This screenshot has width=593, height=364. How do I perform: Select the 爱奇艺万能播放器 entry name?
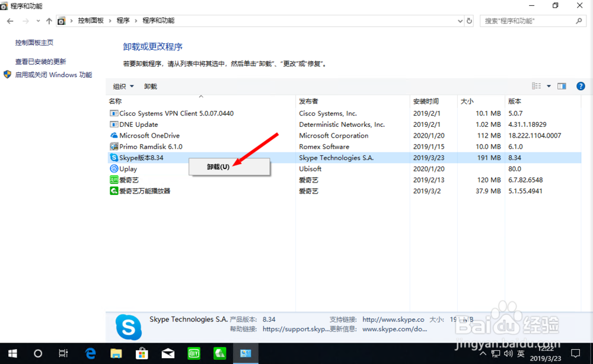pos(145,191)
